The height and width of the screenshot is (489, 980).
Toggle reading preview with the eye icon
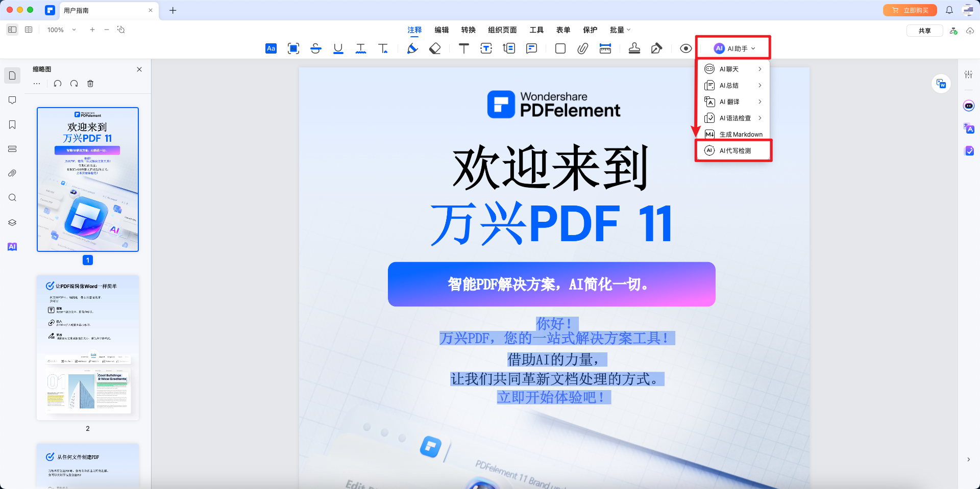click(x=685, y=48)
